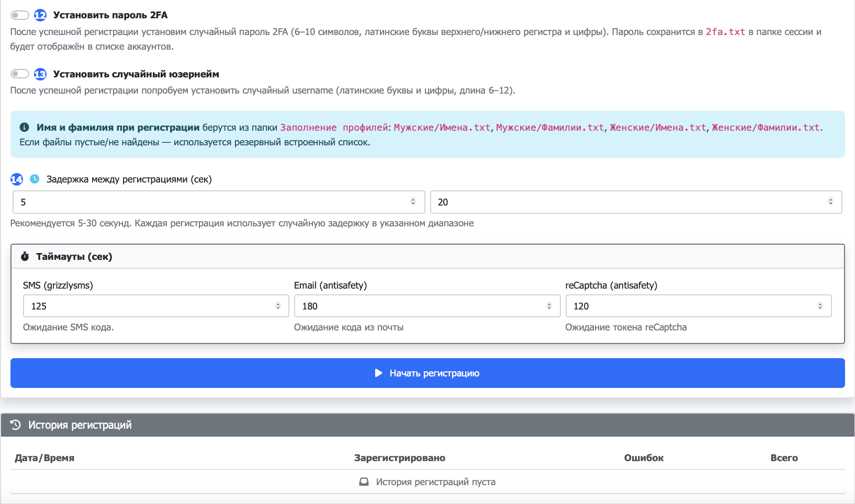
Task: Click the step 13 number badge
Action: (40, 74)
